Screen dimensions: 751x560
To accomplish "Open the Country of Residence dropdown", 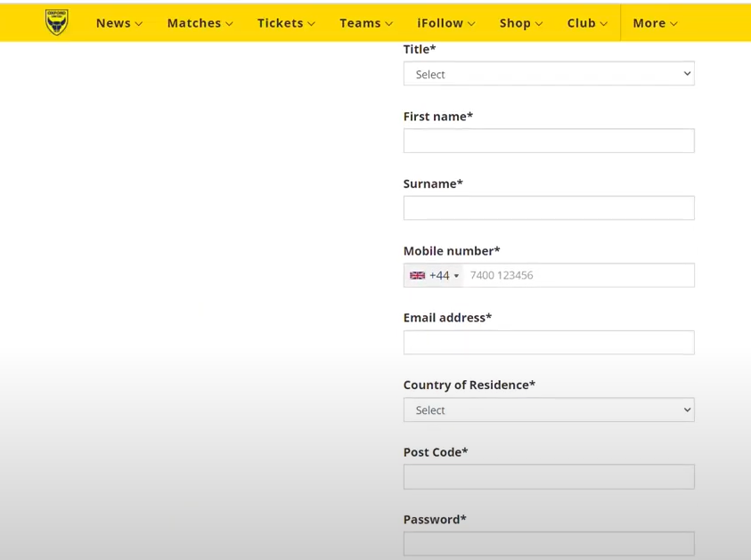I will click(548, 410).
